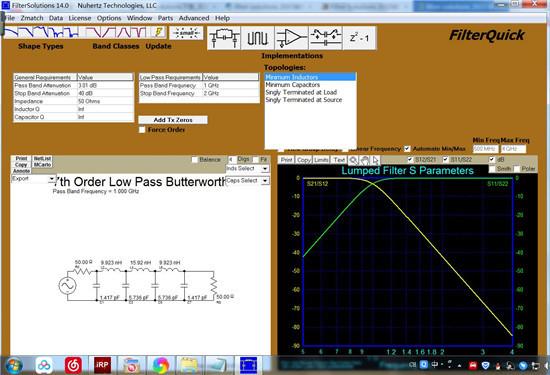Viewport: 550px width, 375px height.
Task: Select the active op-amp implementation icon
Action: [x=291, y=38]
